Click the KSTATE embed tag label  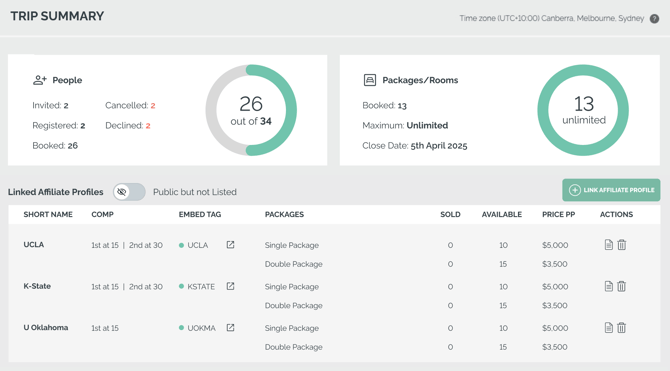click(201, 287)
